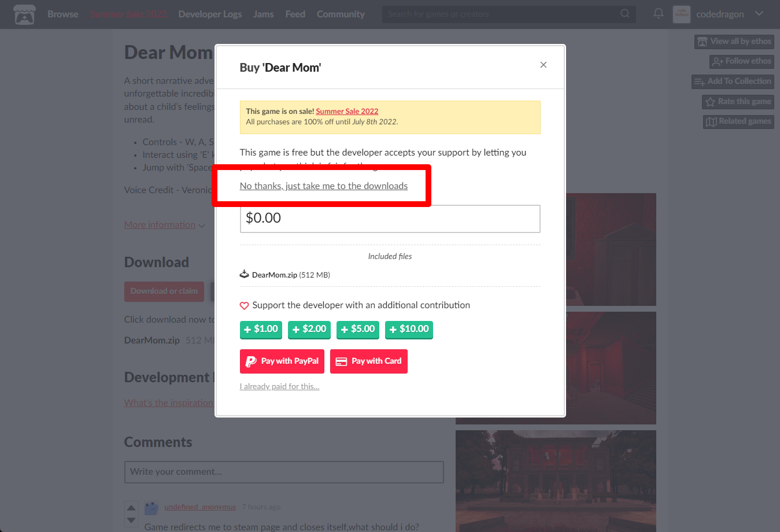
Task: Click the I already paid for this link
Action: pos(279,386)
